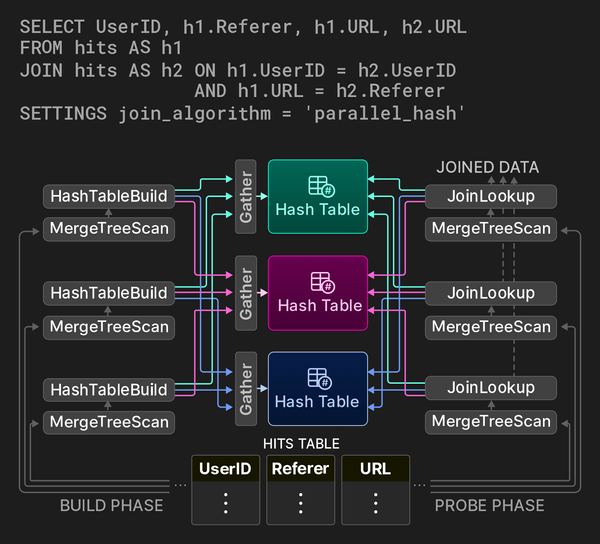Select the Referer column header
The image size is (600, 544).
300,468
